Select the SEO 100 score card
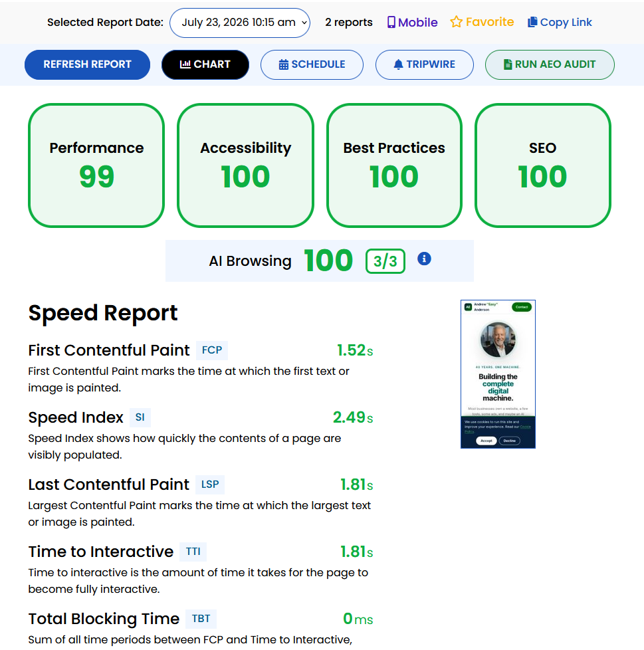The height and width of the screenshot is (650, 644). point(542,165)
